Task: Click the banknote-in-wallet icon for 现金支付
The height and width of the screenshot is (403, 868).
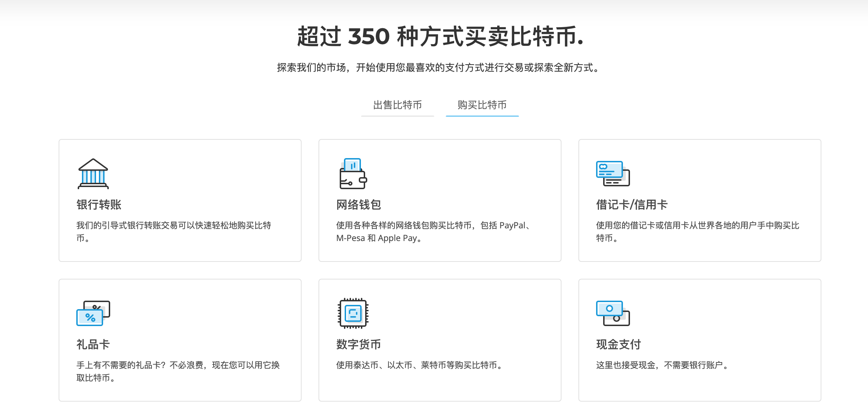Action: pyautogui.click(x=612, y=314)
